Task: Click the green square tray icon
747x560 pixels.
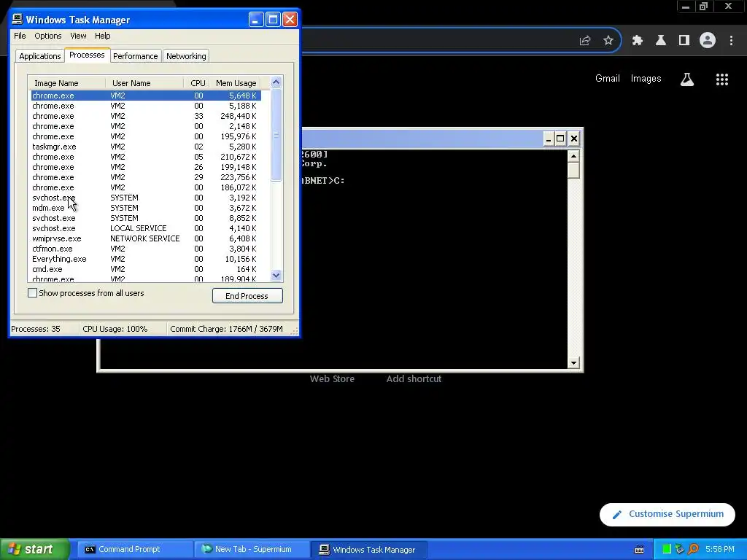Action: [x=667, y=550]
